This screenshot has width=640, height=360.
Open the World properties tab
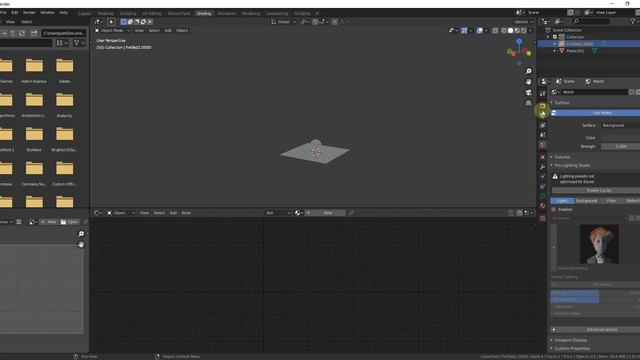[x=542, y=145]
